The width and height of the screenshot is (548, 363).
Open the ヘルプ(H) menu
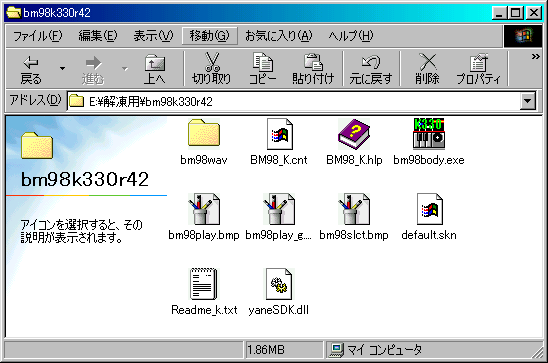point(351,36)
